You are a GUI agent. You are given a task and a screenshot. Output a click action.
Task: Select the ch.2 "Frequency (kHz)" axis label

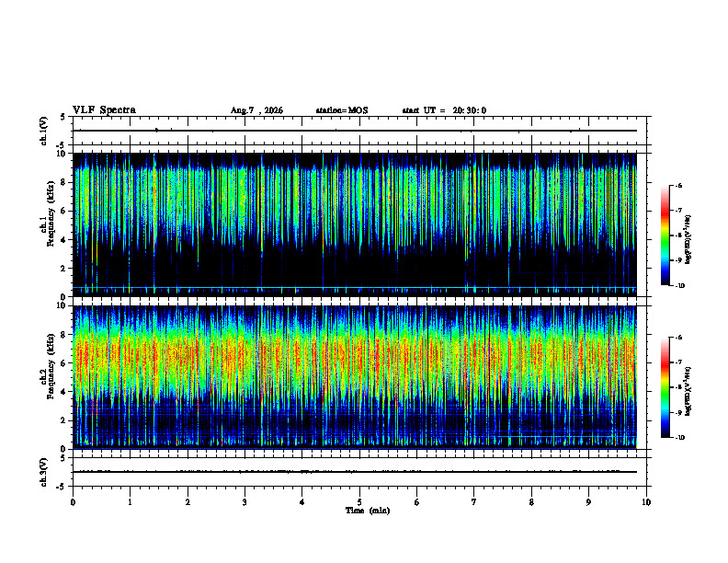click(x=51, y=366)
